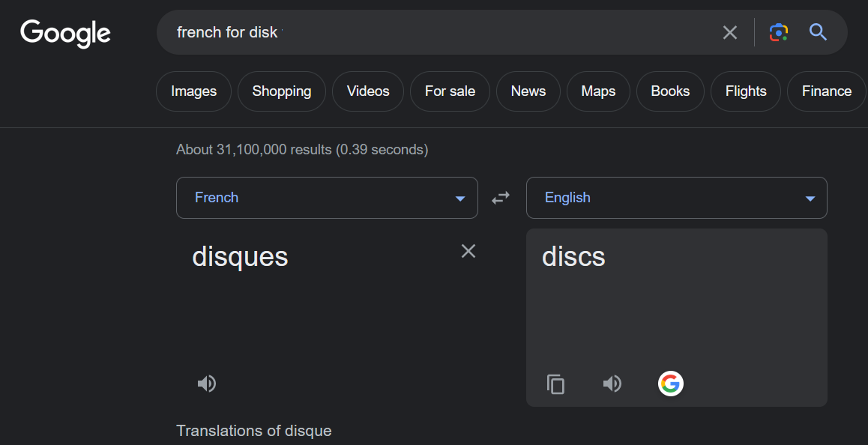Image resolution: width=868 pixels, height=445 pixels.
Task: Swap French and English languages
Action: coord(501,198)
